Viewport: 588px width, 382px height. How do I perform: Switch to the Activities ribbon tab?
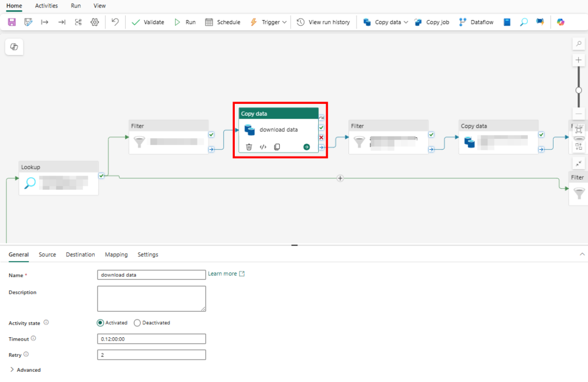(47, 6)
